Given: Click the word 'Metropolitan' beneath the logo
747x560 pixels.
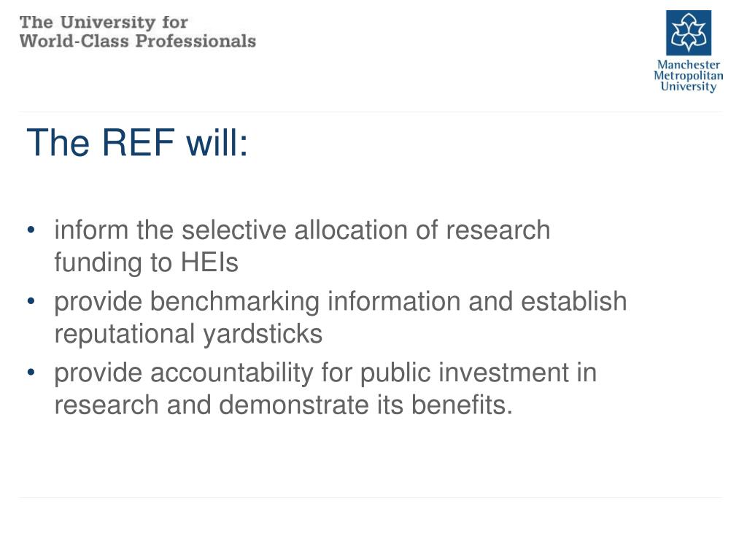Looking at the screenshot, I should click(x=689, y=76).
